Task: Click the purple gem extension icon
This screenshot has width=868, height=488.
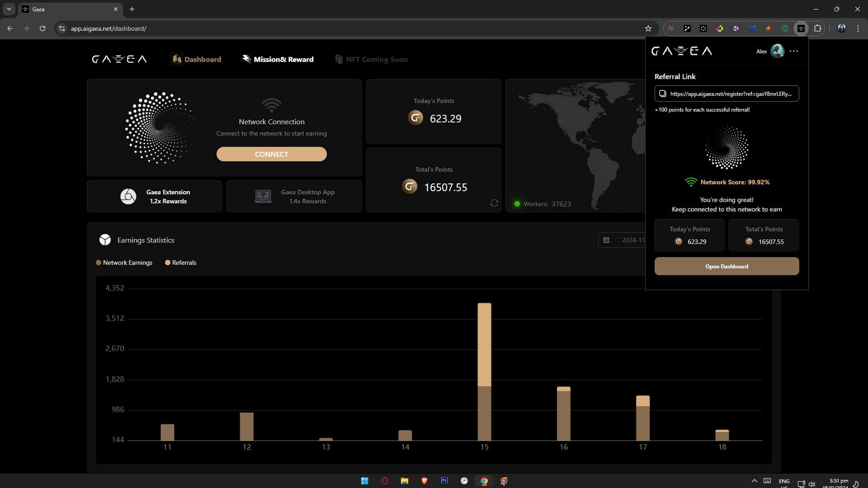Action: click(736, 28)
